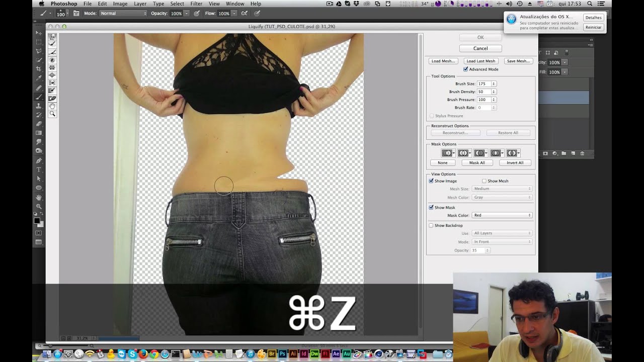Uncheck the Show Mask checkbox

(431, 207)
